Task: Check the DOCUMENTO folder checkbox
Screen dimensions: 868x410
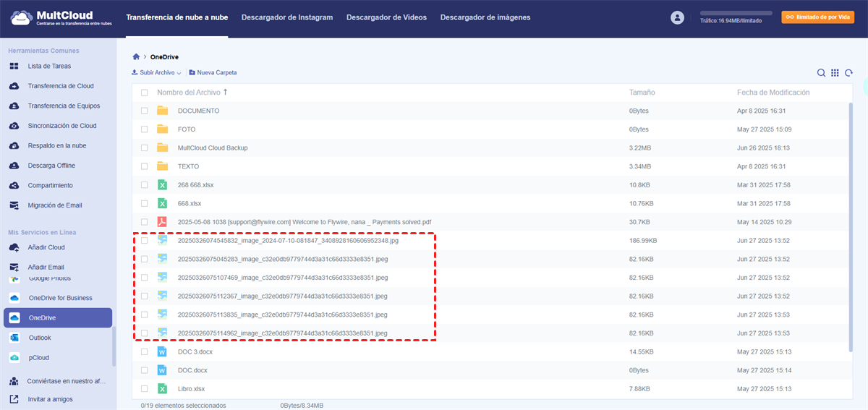Action: [x=145, y=111]
